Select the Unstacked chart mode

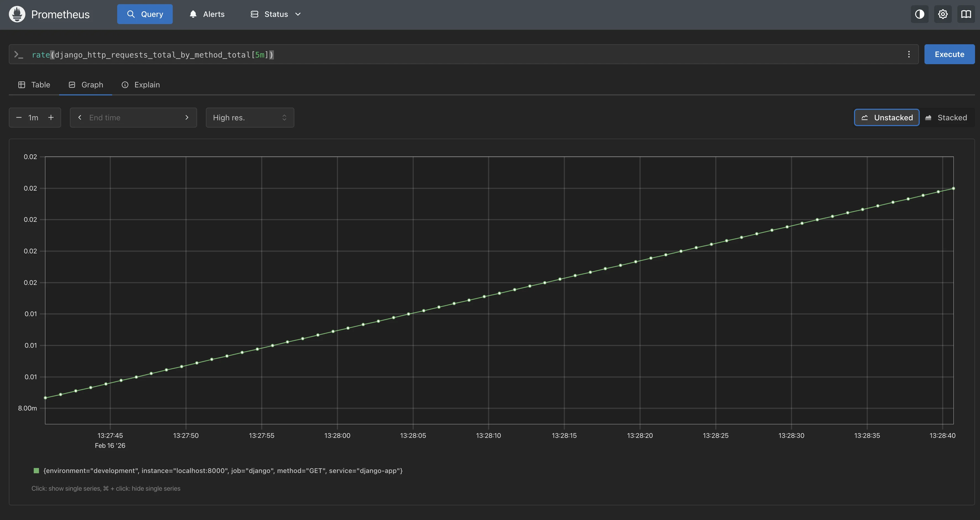coord(886,118)
